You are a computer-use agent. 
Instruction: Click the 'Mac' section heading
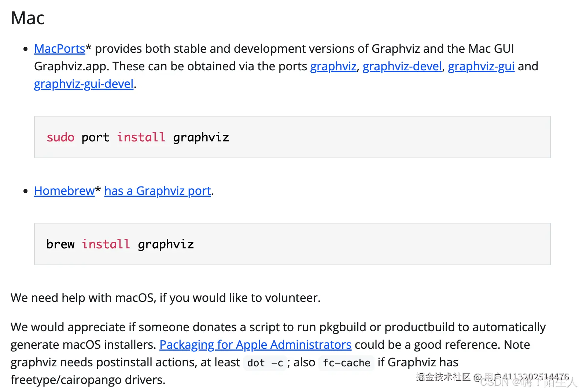point(28,18)
